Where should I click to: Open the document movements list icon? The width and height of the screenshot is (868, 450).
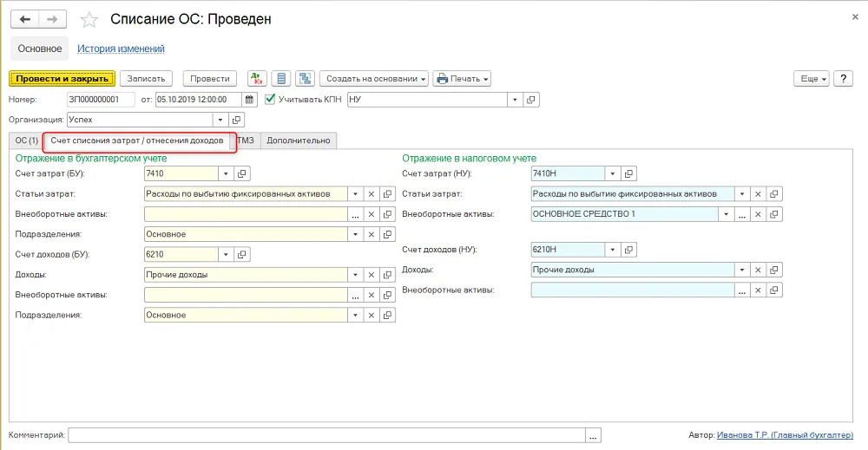[281, 79]
